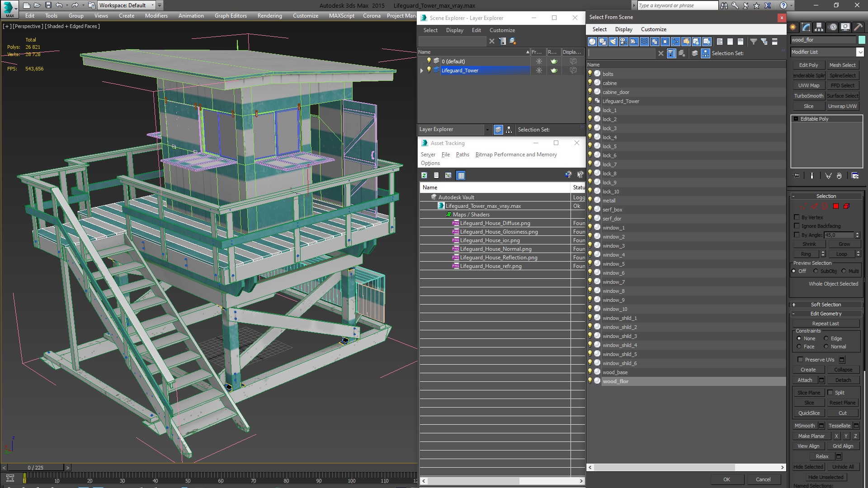Viewport: 868px width, 488px height.
Task: Expand Editable Poly in modifier stack
Action: [796, 119]
